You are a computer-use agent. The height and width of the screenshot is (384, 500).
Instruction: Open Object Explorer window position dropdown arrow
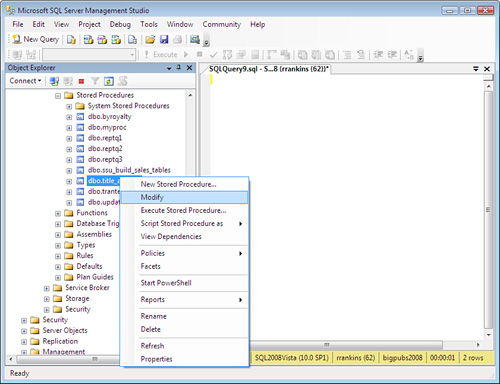[169, 68]
